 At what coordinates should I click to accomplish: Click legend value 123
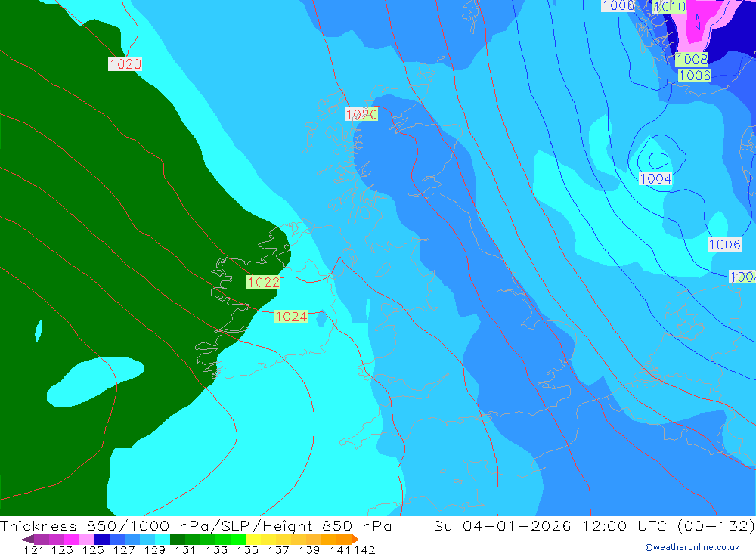pos(62,550)
